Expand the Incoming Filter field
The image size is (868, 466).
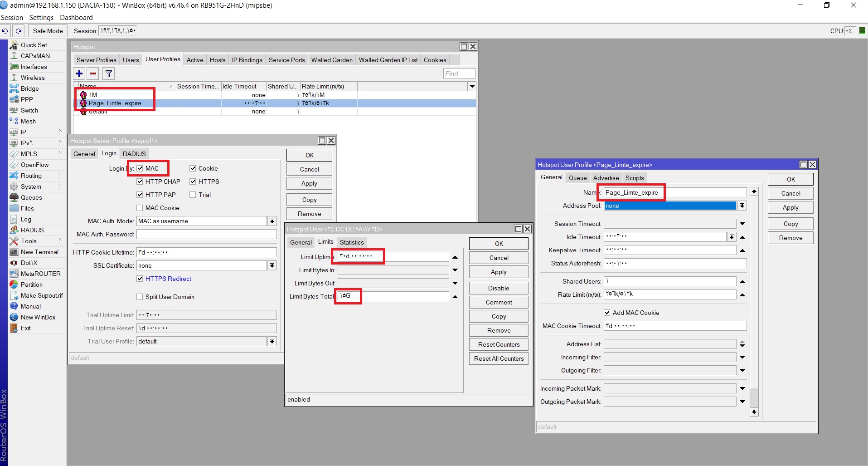(742, 357)
